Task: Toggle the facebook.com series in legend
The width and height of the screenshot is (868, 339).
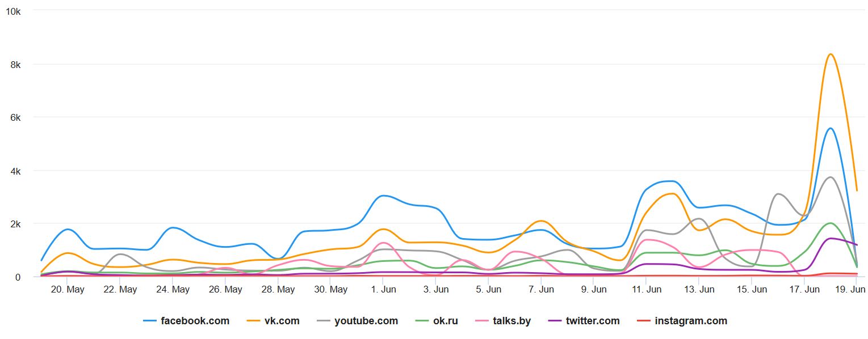Action: tap(195, 321)
